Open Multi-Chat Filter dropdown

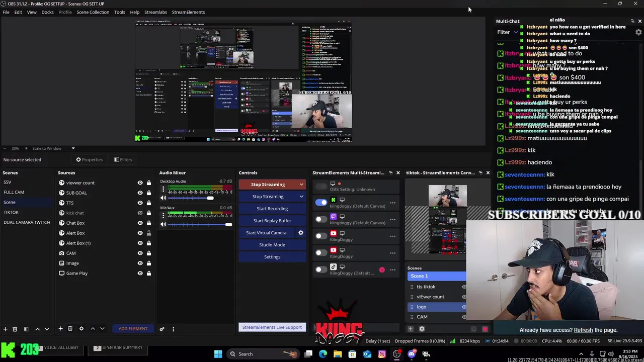pos(507,32)
